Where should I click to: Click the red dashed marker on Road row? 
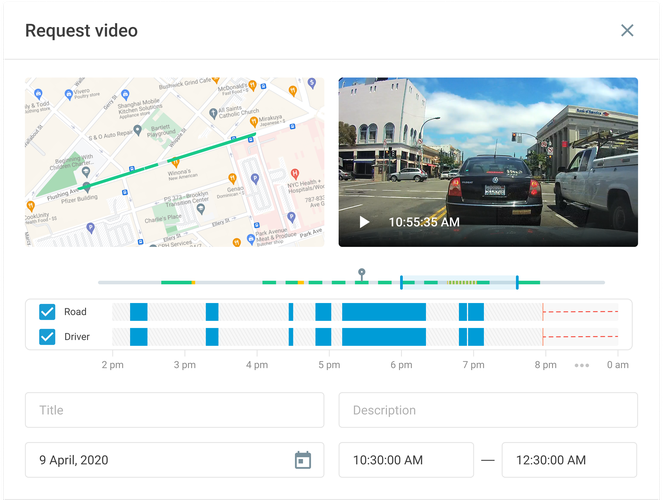(x=581, y=312)
